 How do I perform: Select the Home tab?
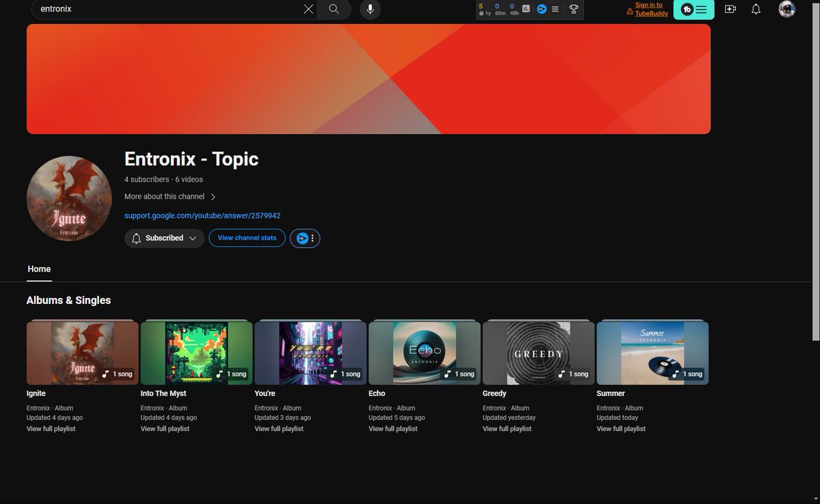pyautogui.click(x=39, y=269)
